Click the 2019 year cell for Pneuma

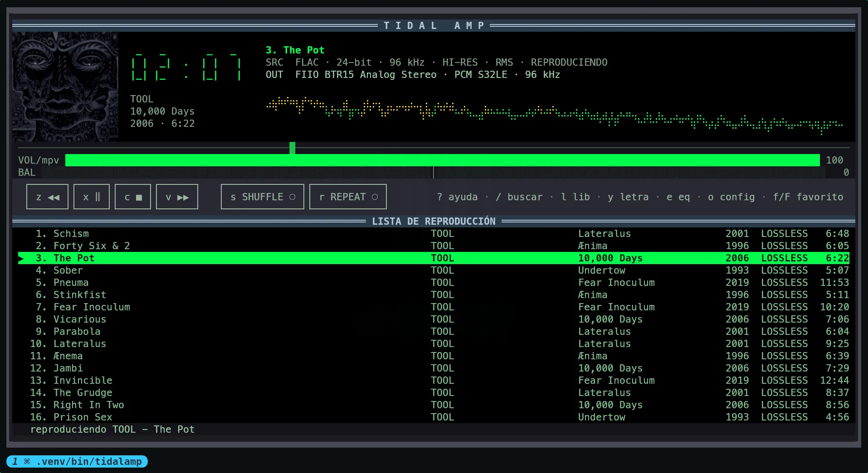pos(737,282)
